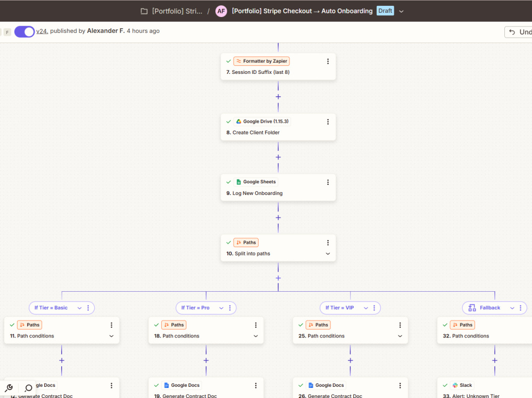Click the Undo button
Viewport: 532px width, 398px height.
(518, 32)
